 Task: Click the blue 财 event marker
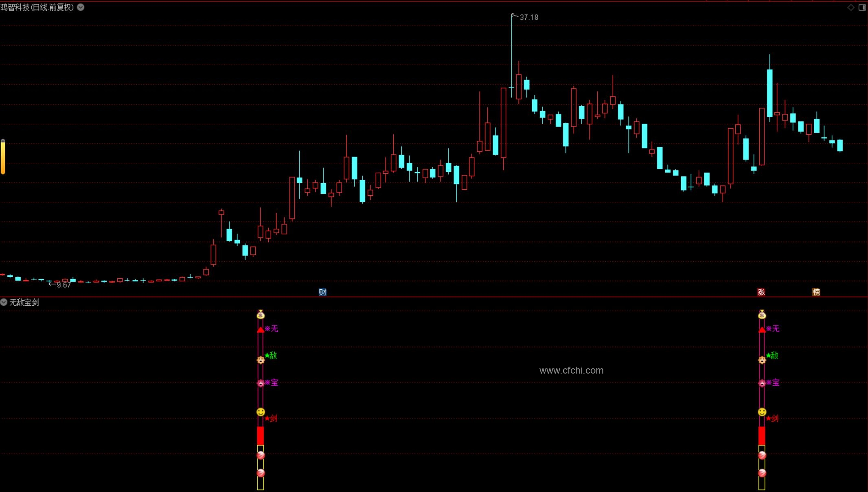[x=322, y=292]
